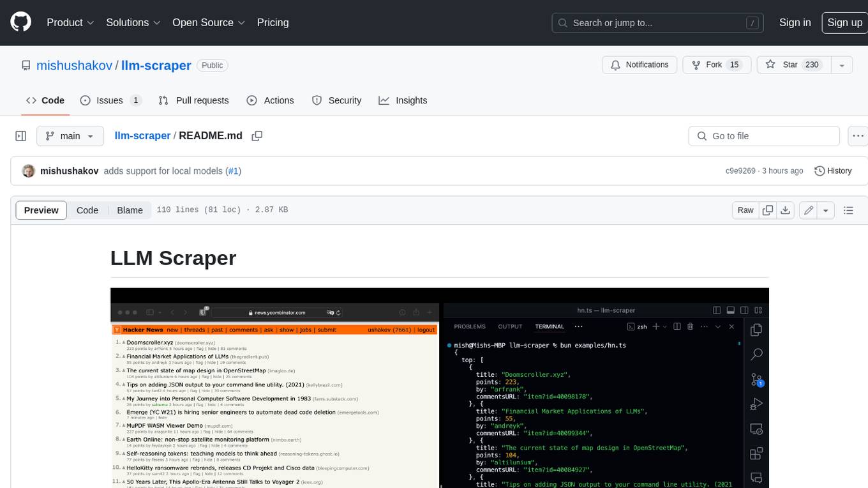Star the llm-scraper repository
The width and height of the screenshot is (868, 488).
coord(793,65)
